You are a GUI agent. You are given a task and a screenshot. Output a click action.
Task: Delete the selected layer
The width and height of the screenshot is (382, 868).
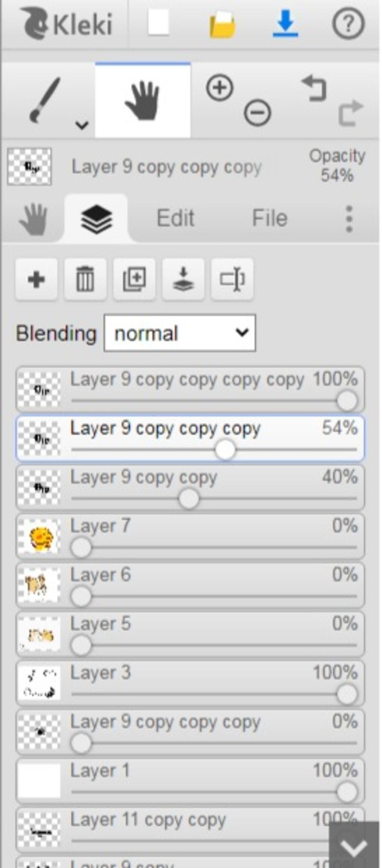85,279
